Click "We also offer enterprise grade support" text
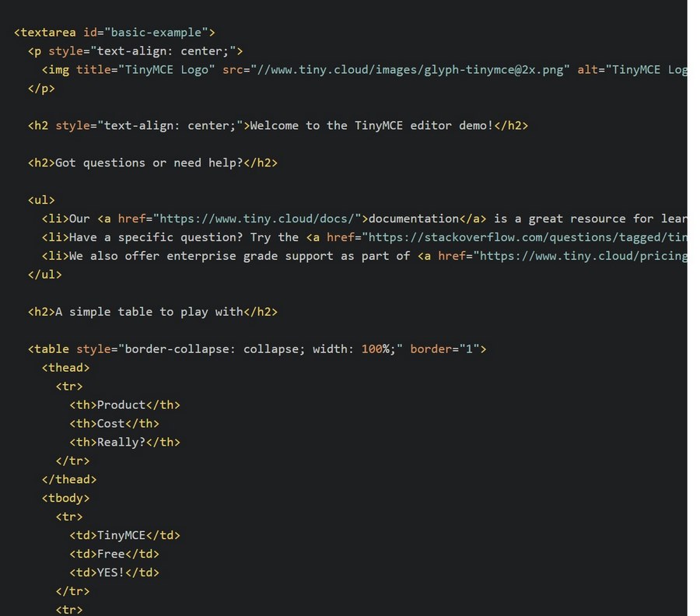This screenshot has width=700, height=616. (201, 256)
